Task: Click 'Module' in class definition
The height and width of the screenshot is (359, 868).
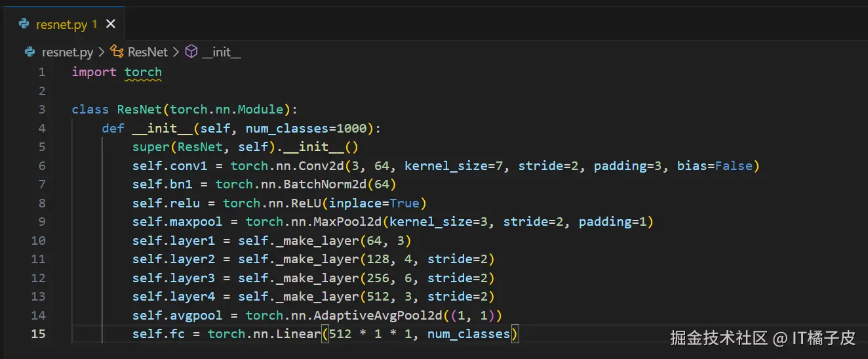Action: (x=260, y=110)
